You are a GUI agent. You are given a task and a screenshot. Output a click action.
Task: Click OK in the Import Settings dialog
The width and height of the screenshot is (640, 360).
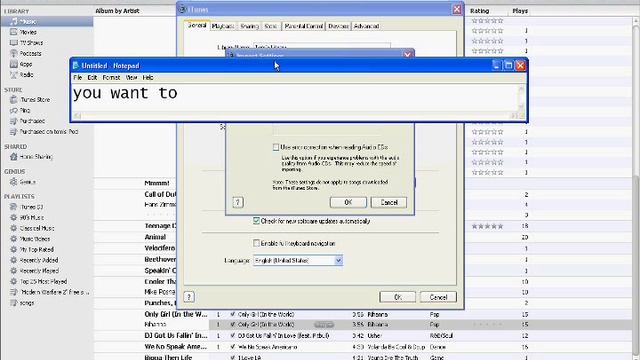[x=348, y=202]
